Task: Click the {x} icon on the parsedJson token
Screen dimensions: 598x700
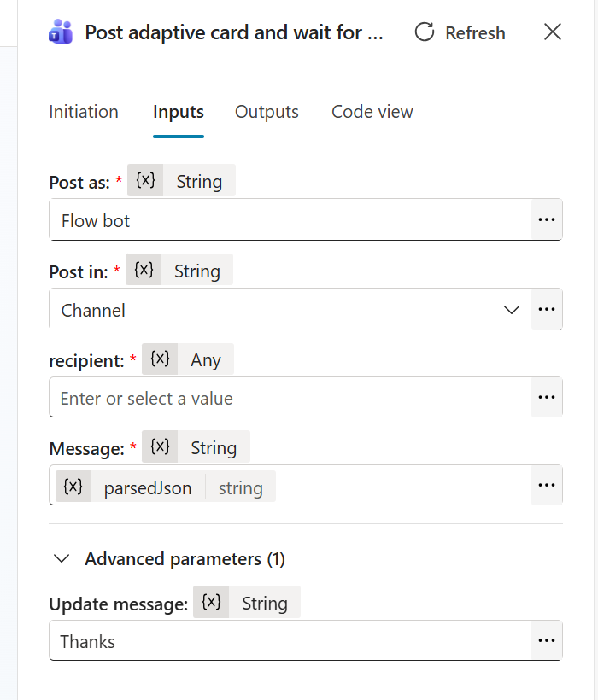Action: click(73, 487)
